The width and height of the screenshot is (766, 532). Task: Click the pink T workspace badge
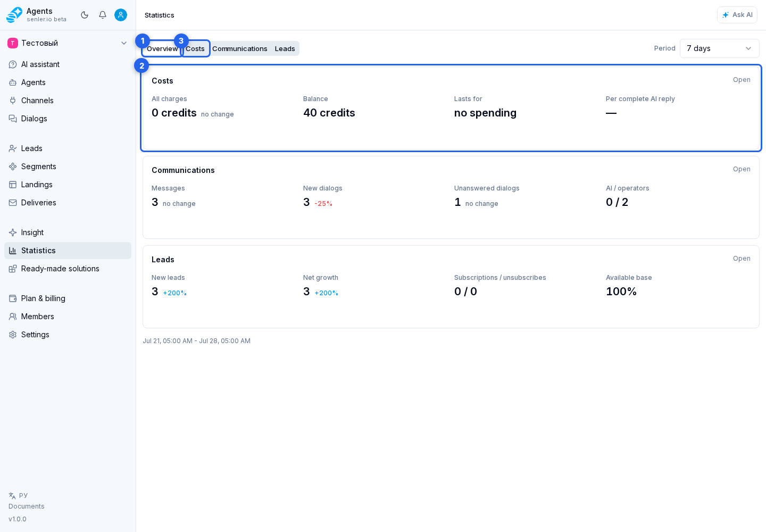tap(13, 43)
